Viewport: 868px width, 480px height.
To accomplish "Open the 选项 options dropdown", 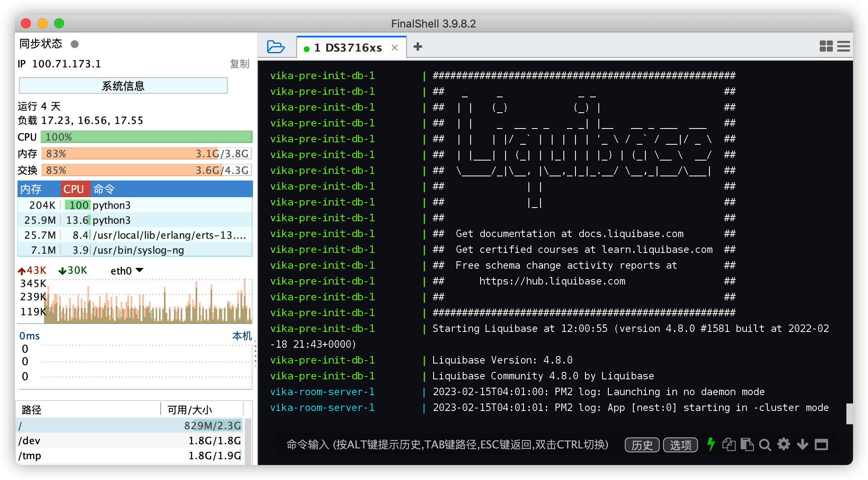I will coord(680,445).
